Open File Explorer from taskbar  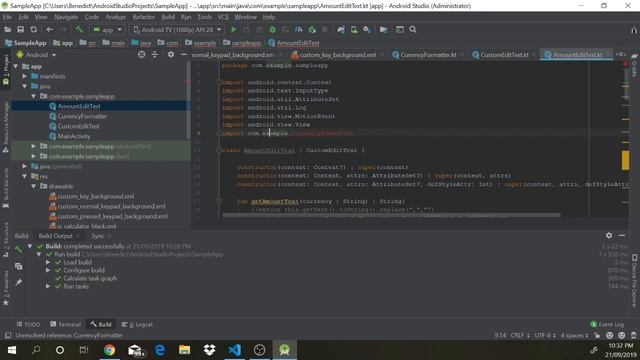click(x=184, y=350)
